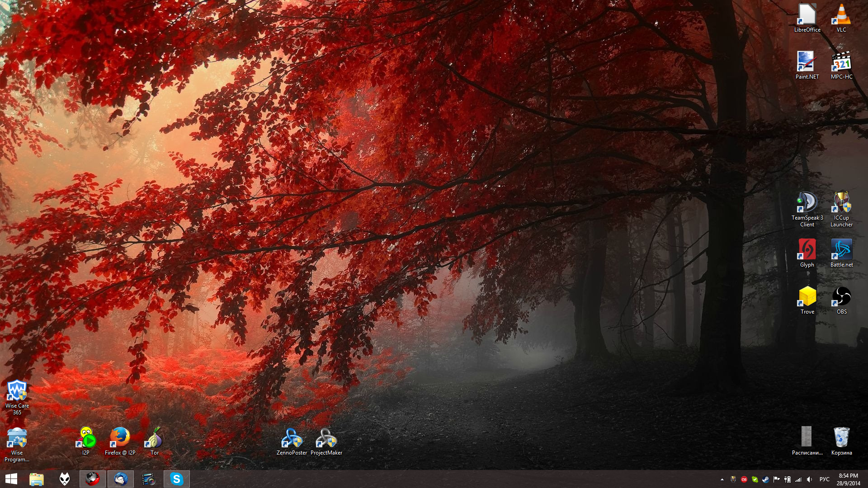Click the I2P desktop shortcut
Viewport: 868px width, 488px height.
click(86, 438)
